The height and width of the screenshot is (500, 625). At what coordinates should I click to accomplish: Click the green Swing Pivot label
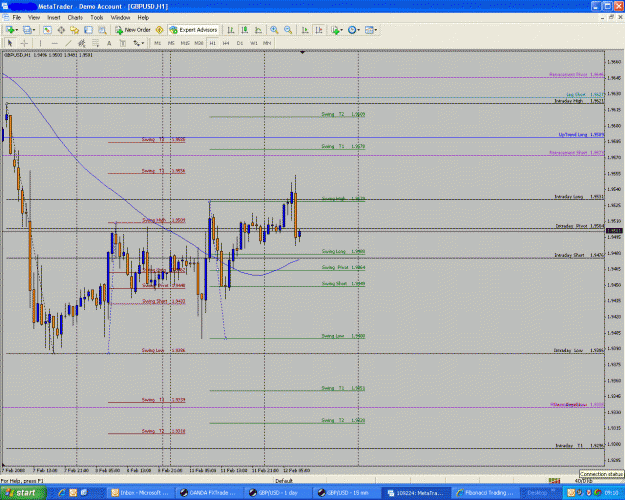coord(343,267)
